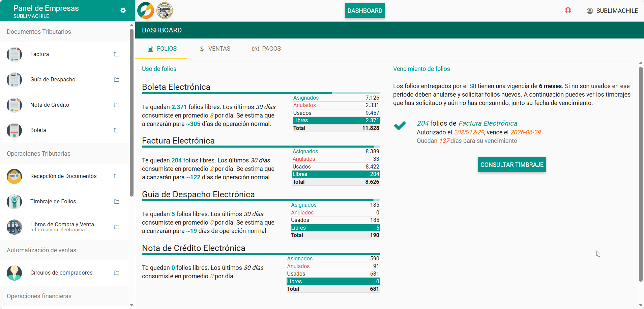The image size is (644, 309).
Task: Click the help lifebuoy icon at top right
Action: 568,10
